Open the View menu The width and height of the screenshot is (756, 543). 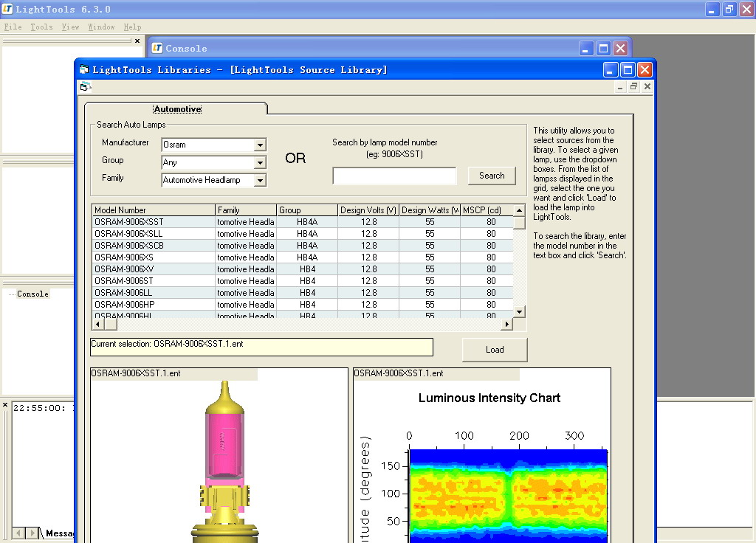coord(70,27)
